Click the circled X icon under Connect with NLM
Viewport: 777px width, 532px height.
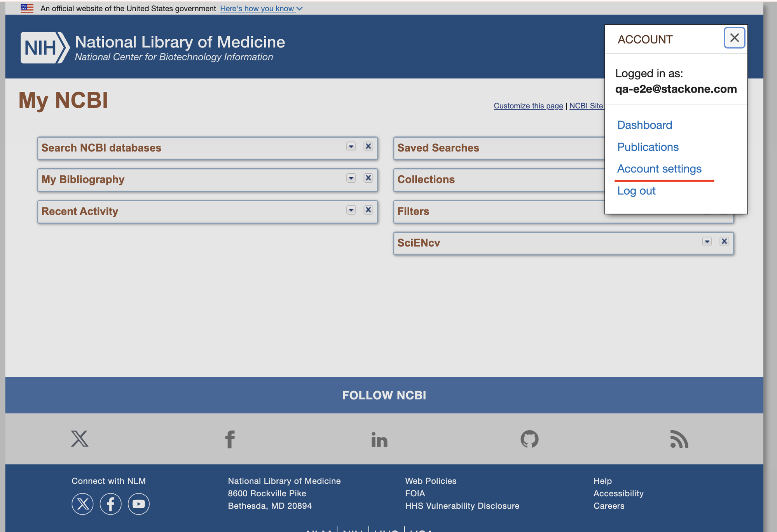[x=82, y=504]
